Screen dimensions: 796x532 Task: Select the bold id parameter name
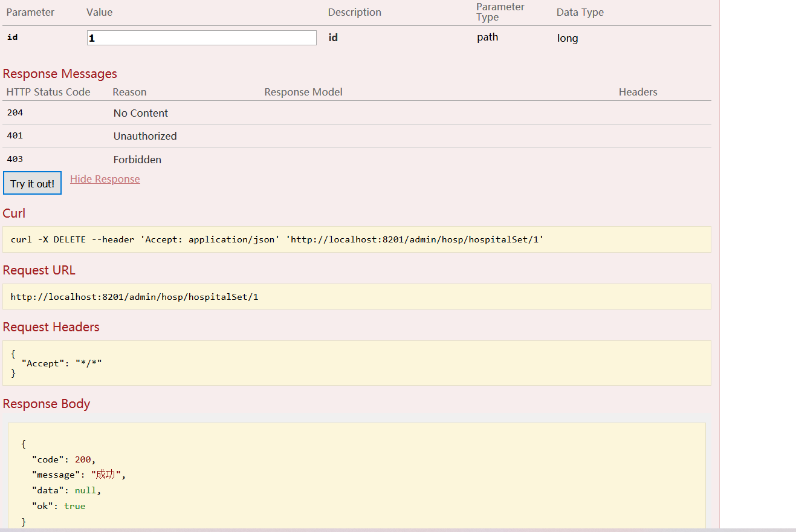(x=12, y=37)
